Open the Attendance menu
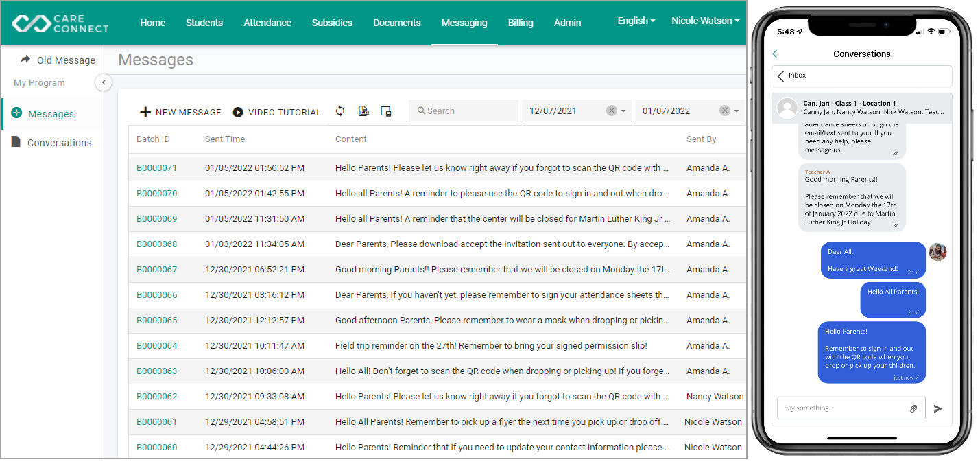980x464 pixels. point(267,23)
